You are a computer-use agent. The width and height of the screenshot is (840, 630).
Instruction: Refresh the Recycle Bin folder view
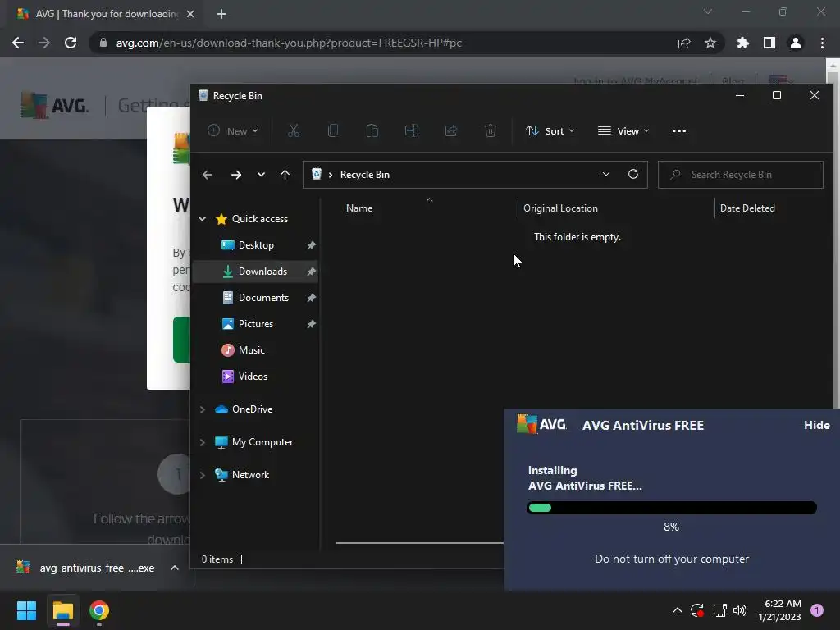[632, 174]
